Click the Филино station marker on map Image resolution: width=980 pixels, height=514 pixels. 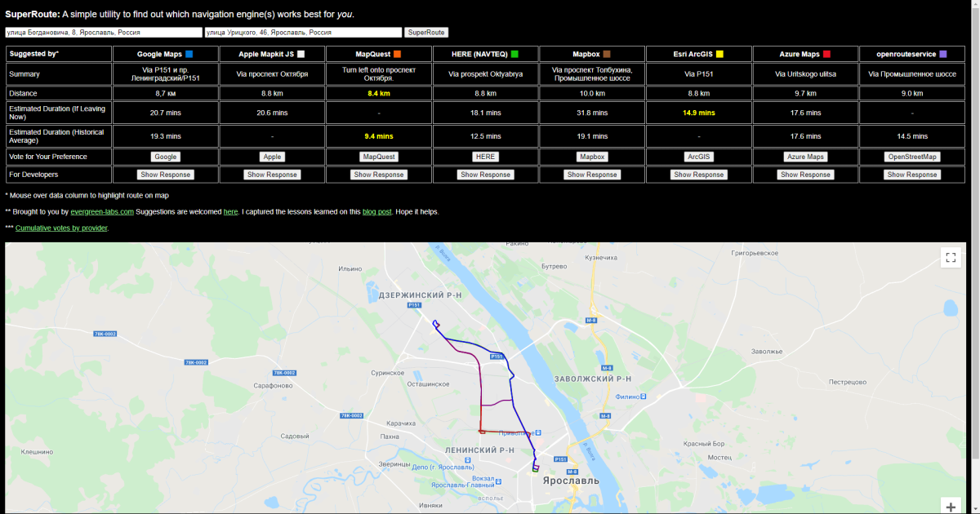(x=643, y=397)
